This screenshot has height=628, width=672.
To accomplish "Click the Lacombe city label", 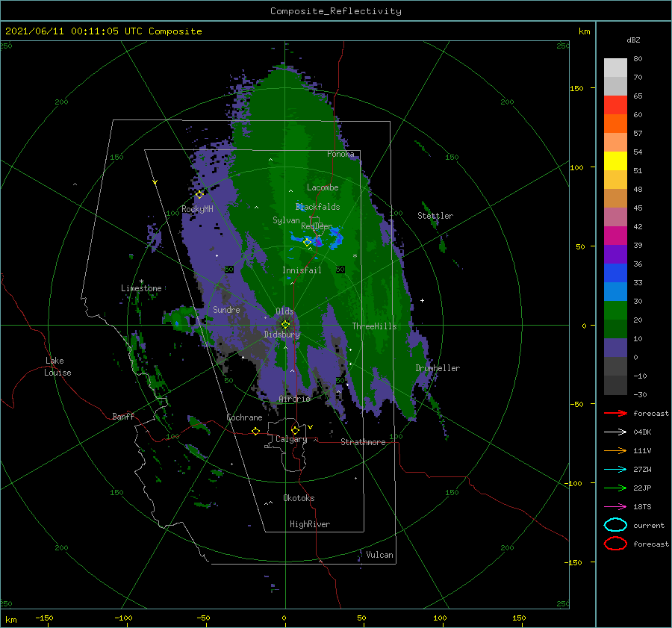I will tap(323, 187).
